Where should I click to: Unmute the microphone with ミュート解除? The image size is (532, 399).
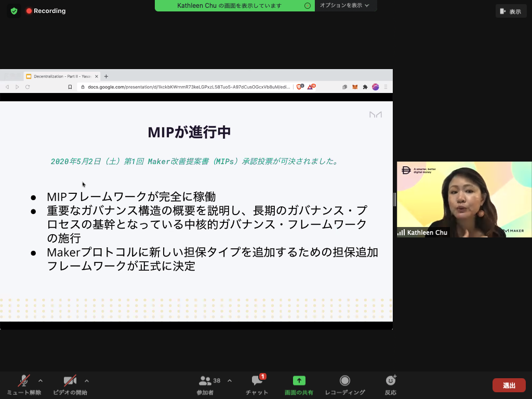coord(24,385)
